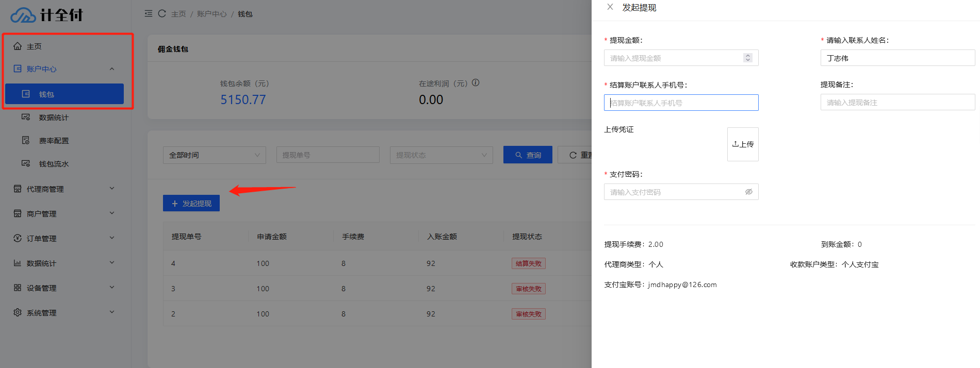Click the 主页 home icon

pyautogui.click(x=18, y=46)
